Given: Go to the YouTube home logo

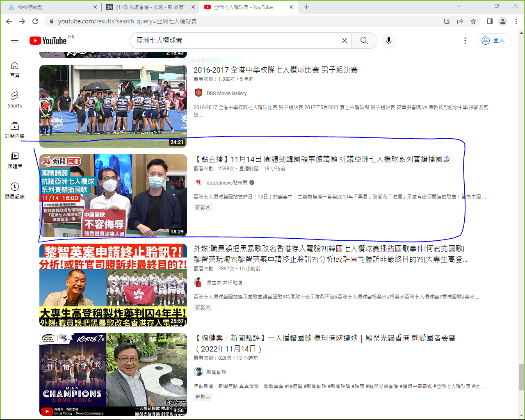Looking at the screenshot, I should [x=48, y=41].
